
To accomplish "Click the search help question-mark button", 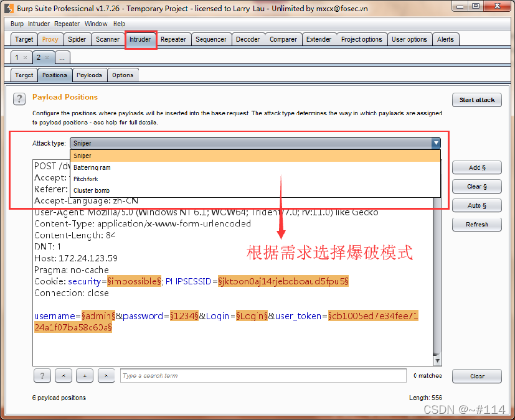I will click(x=42, y=376).
